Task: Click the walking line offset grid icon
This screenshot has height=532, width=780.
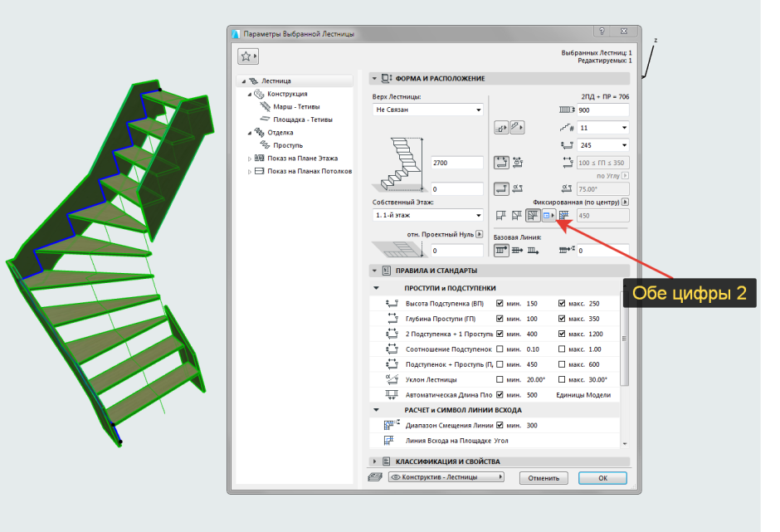Action: 564,216
